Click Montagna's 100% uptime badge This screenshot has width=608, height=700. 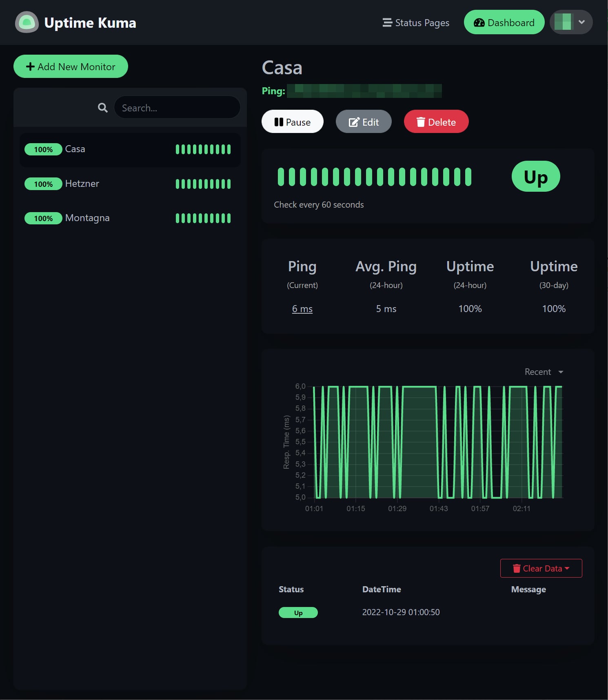point(43,218)
